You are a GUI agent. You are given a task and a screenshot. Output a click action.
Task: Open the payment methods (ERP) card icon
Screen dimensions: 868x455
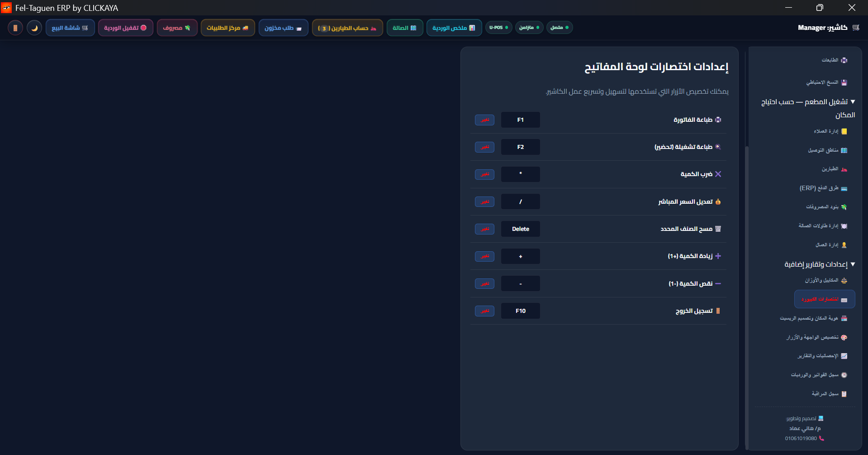844,188
